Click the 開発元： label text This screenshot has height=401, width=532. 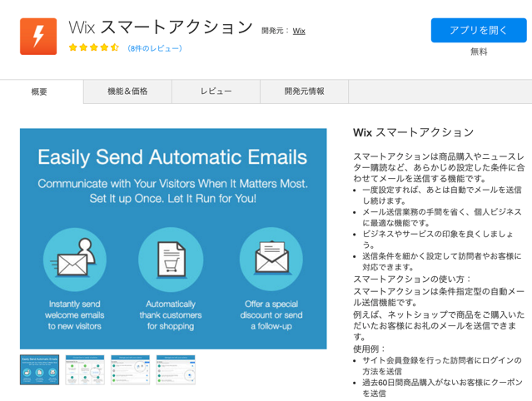click(276, 31)
